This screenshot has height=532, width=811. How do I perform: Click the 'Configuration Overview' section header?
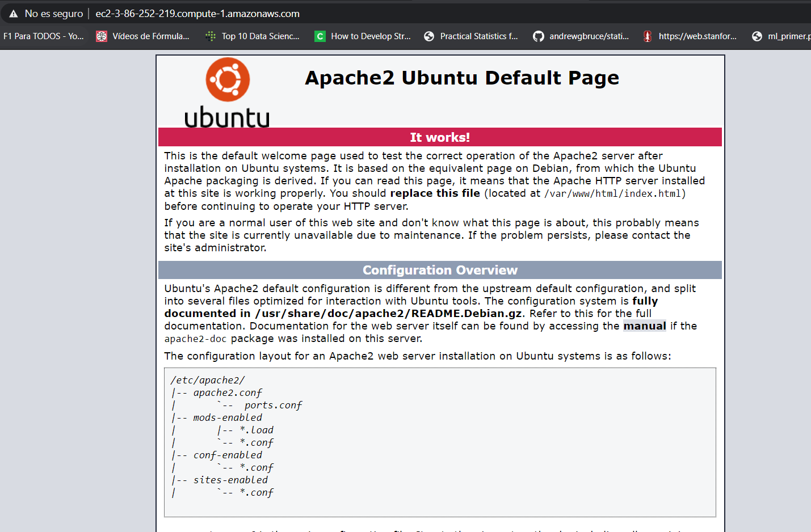pos(440,270)
